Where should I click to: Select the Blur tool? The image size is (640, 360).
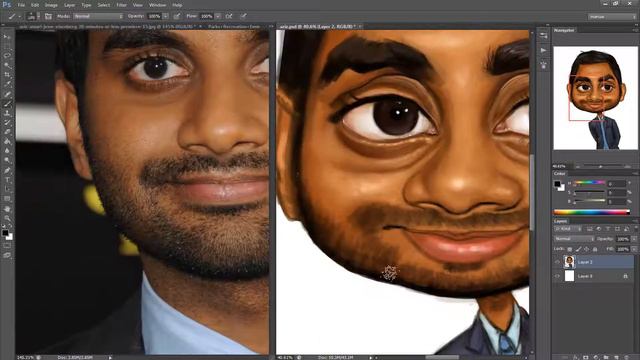[7, 151]
